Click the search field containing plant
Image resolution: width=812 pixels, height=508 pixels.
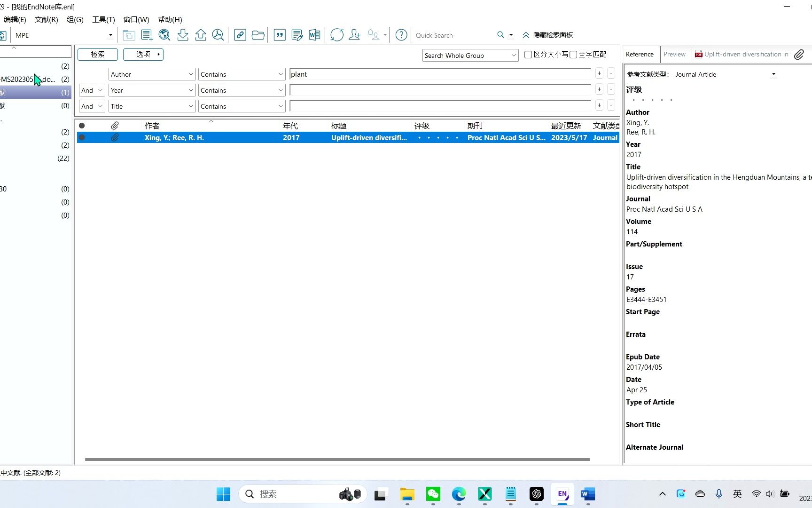(440, 74)
